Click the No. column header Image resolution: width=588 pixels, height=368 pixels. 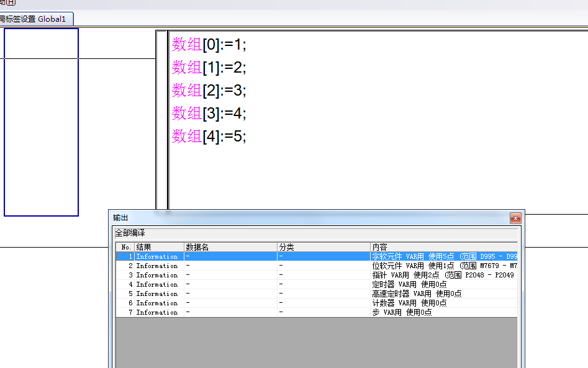click(125, 247)
